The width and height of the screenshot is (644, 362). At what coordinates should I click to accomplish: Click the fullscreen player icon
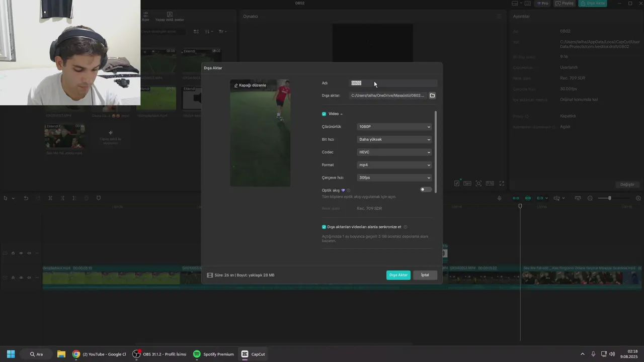tap(502, 184)
